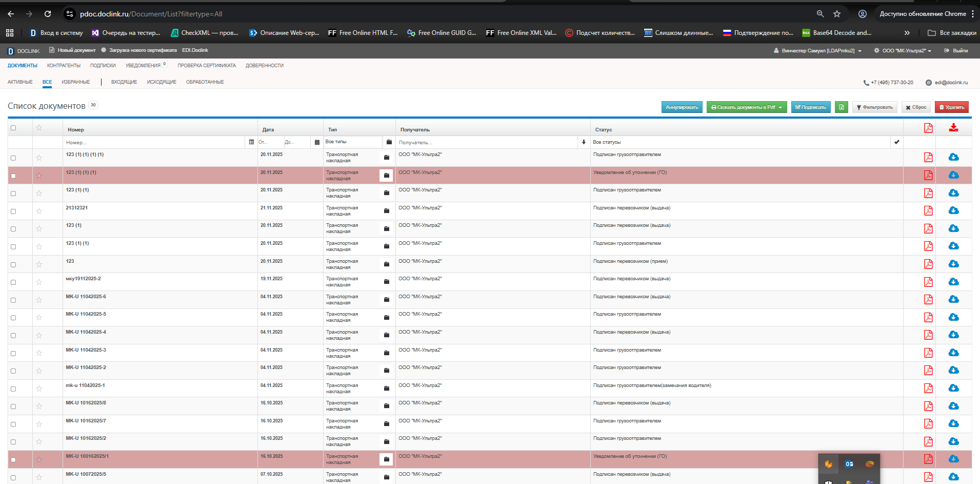Click the red Удалить button

(x=952, y=107)
